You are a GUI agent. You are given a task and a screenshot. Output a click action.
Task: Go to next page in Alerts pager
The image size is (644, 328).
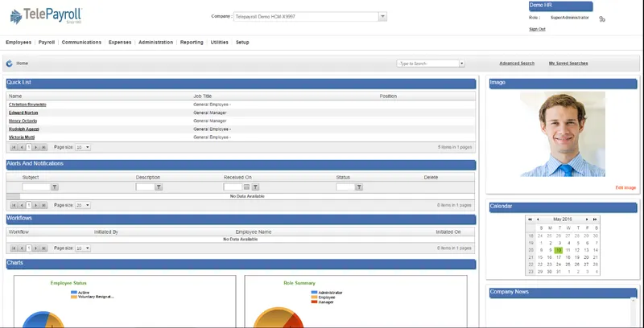coord(36,205)
